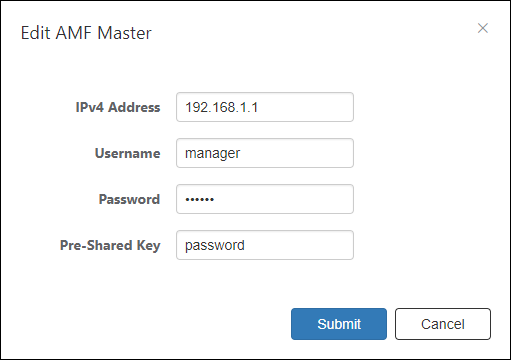Select the Username input field
Screen dimensions: 511x360
point(265,153)
